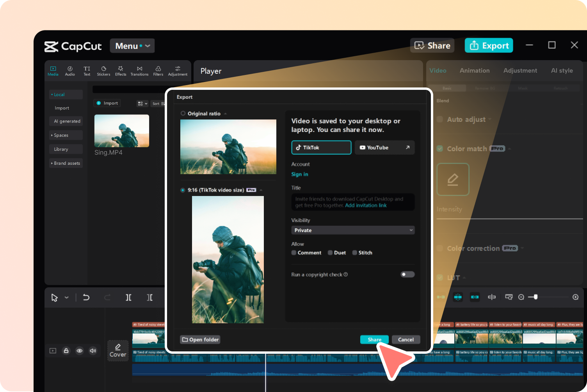Open the right-panel Adjustment tab
The height and width of the screenshot is (392, 587).
(x=520, y=71)
